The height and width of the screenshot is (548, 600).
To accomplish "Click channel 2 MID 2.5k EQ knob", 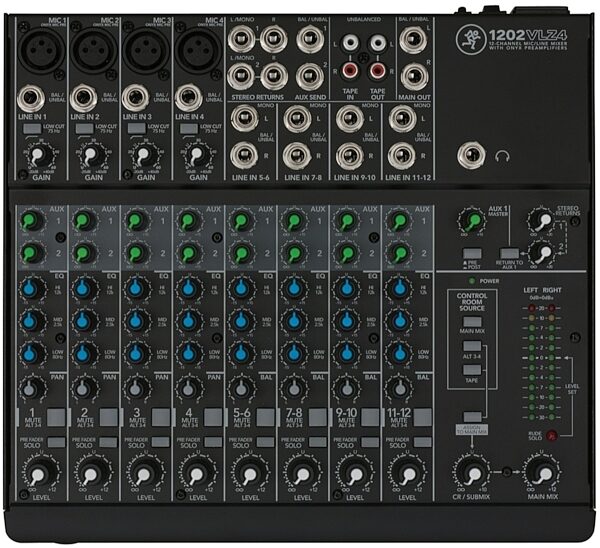I will [83, 321].
